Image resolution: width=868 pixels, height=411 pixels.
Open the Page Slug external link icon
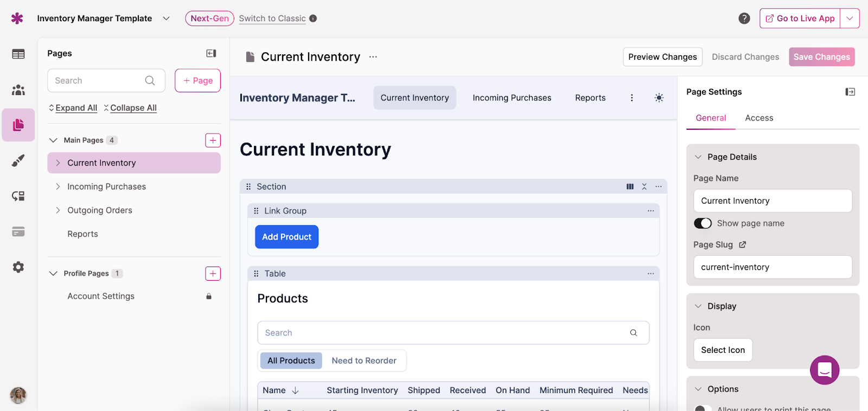[x=742, y=245]
